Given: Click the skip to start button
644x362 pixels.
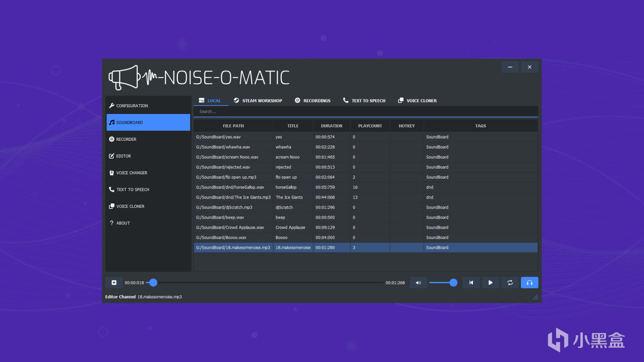Looking at the screenshot, I should [471, 282].
